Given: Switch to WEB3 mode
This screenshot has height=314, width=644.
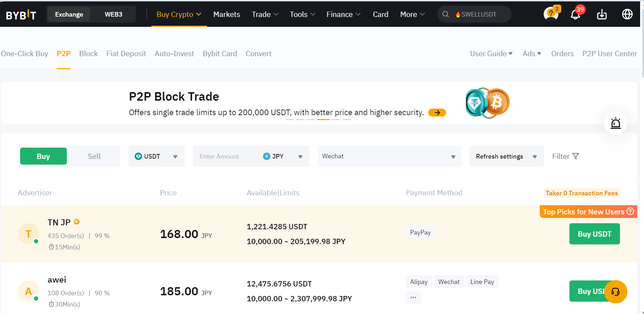Looking at the screenshot, I should (x=113, y=14).
